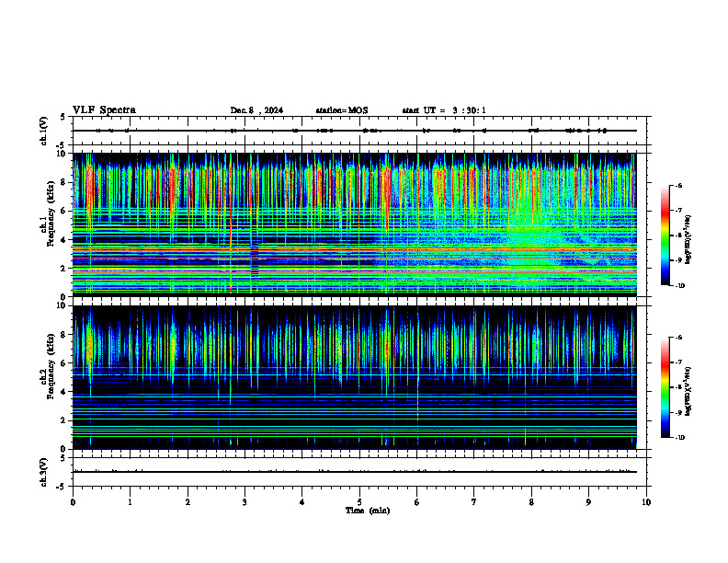This screenshot has height=563, width=728.
Task: Click the "VLF Spectra" plot title
Action: click(x=104, y=110)
